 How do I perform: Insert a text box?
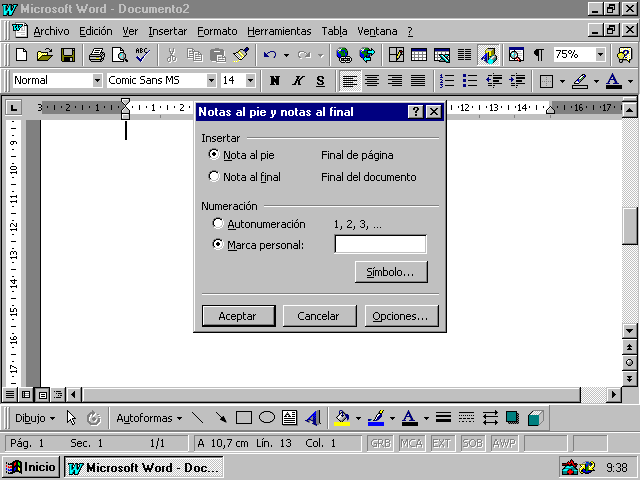point(290,418)
